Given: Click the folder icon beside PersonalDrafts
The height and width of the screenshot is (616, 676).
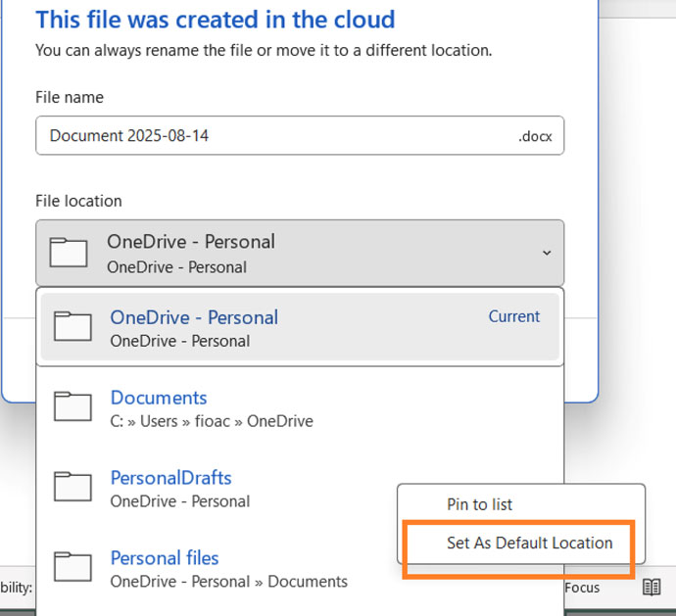Looking at the screenshot, I should click(x=72, y=487).
